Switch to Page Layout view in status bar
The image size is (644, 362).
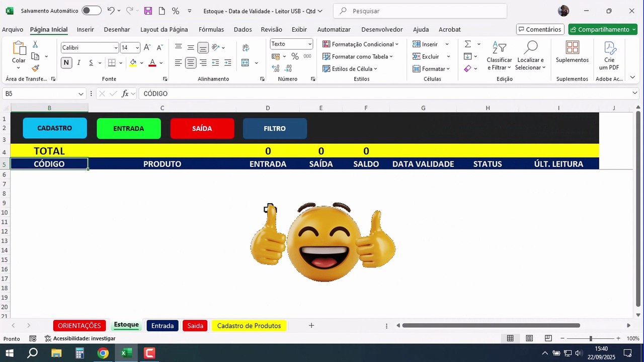pos(529,338)
